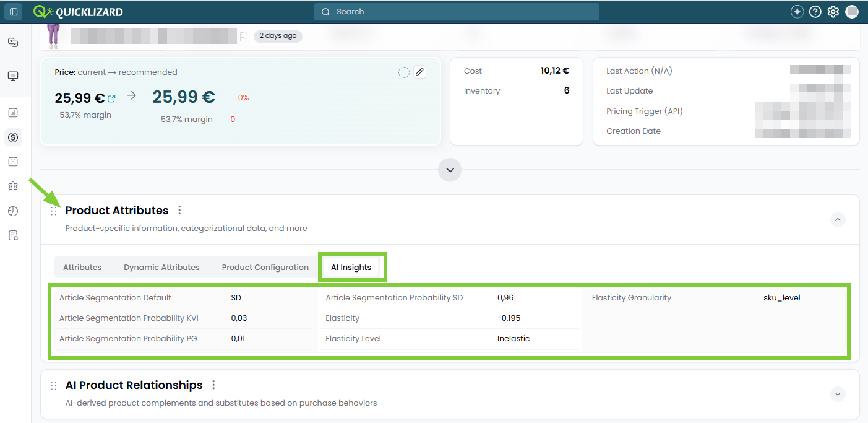This screenshot has height=423, width=868.
Task: Switch to the Dynamic Attributes tab
Action: coord(161,268)
